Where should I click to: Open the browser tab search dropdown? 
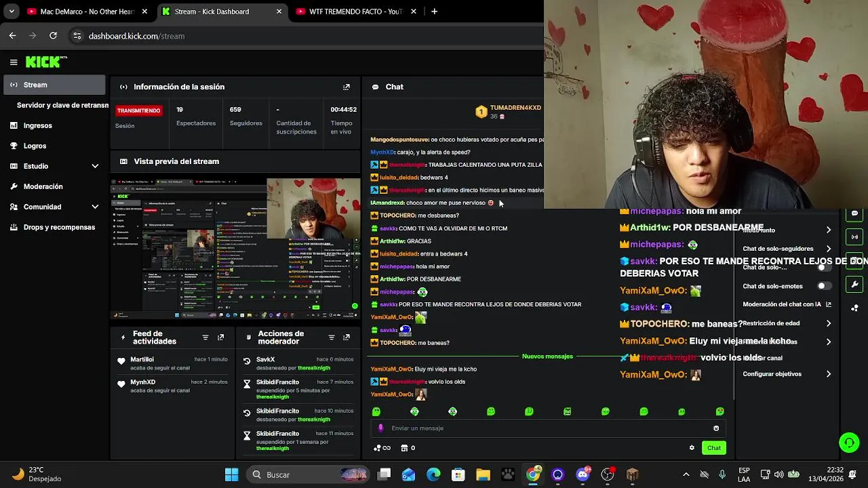pyautogui.click(x=11, y=12)
